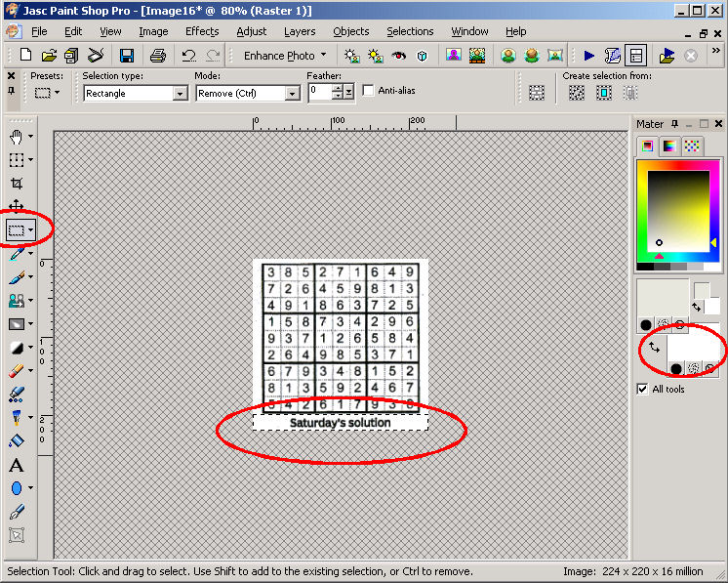The image size is (728, 583).
Task: Expand the Presets selection dropdown
Action: pyautogui.click(x=47, y=93)
